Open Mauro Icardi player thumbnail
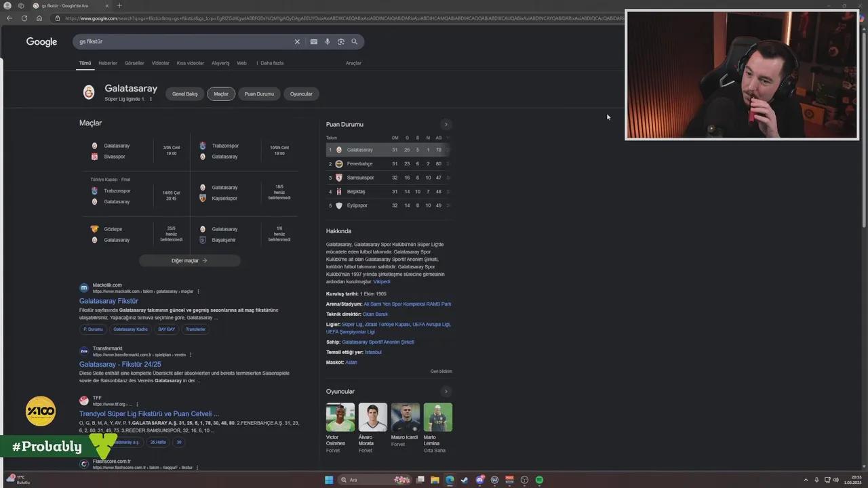Screen dimensions: 868x488 point(405,418)
